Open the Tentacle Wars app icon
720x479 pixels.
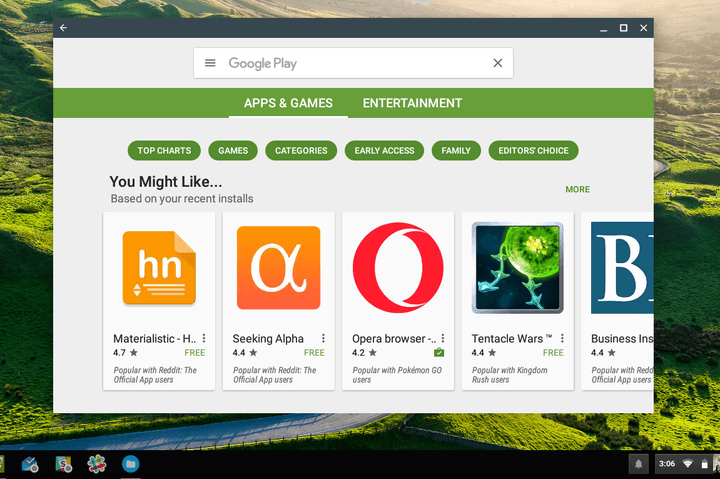518,268
